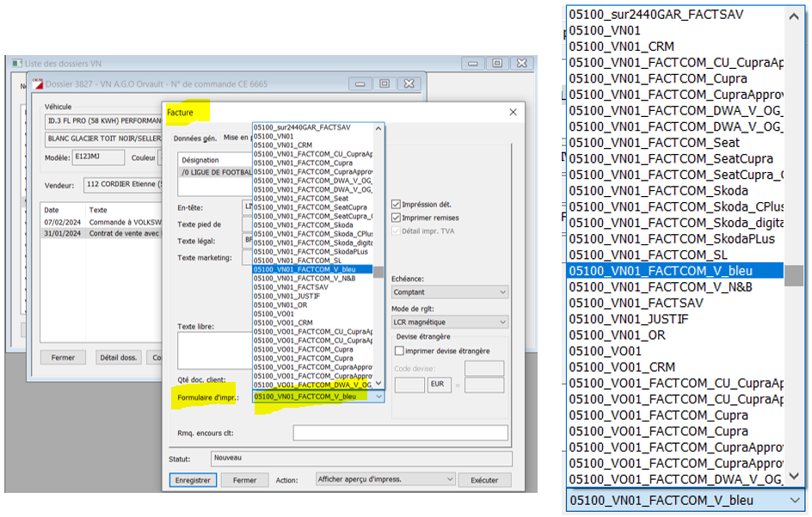This screenshot has height=517, width=812.
Task: Expand the Formulaire d'impr. combo box in Facture
Action: point(379,397)
